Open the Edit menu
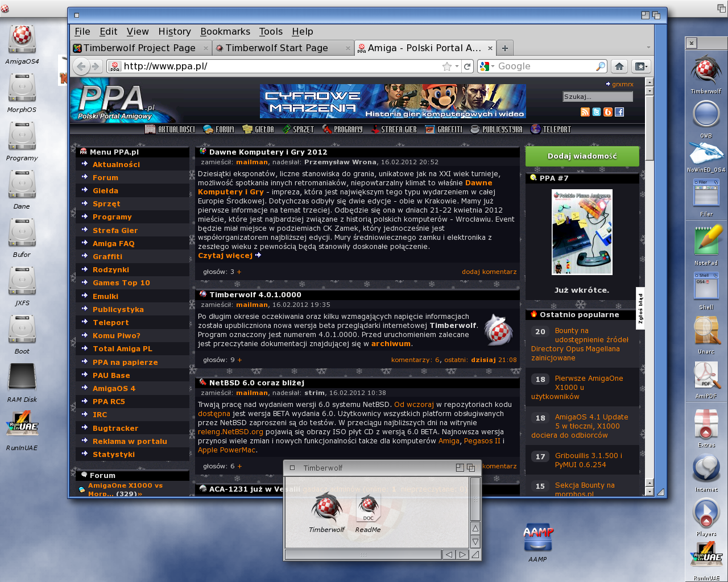Viewport: 728px width, 582px height. (x=109, y=32)
